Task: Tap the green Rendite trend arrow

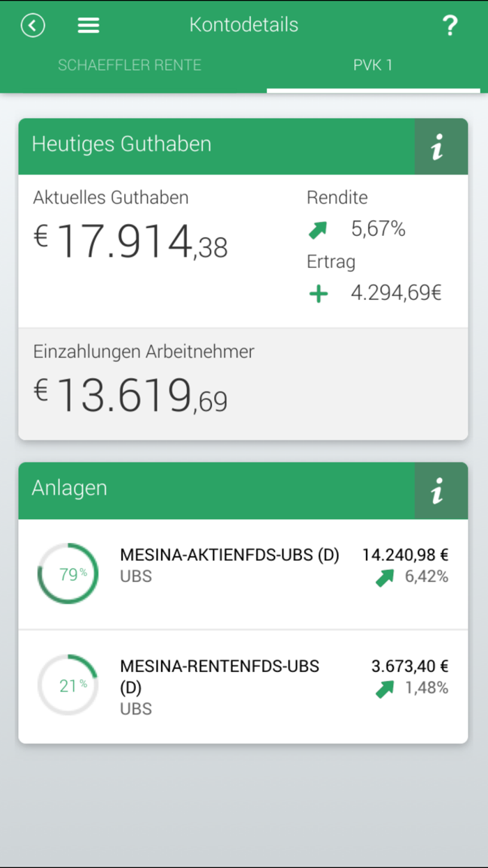Action: pyautogui.click(x=318, y=229)
